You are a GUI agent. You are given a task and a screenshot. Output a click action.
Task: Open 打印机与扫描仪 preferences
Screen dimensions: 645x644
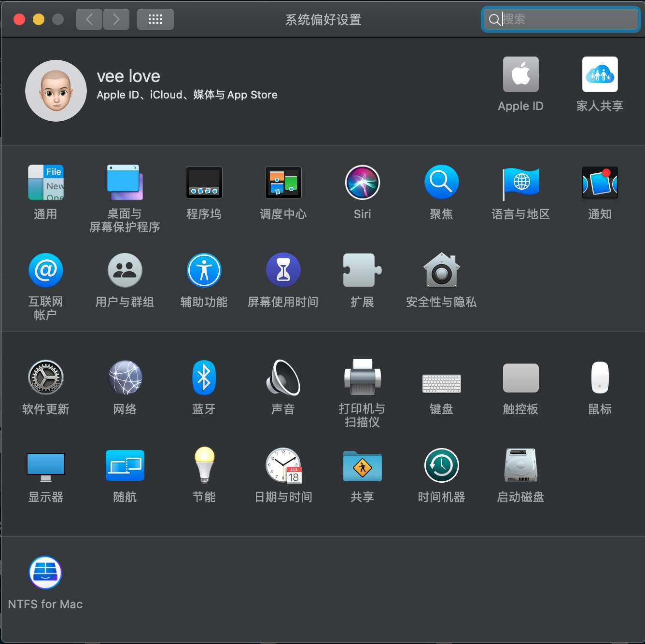click(363, 378)
